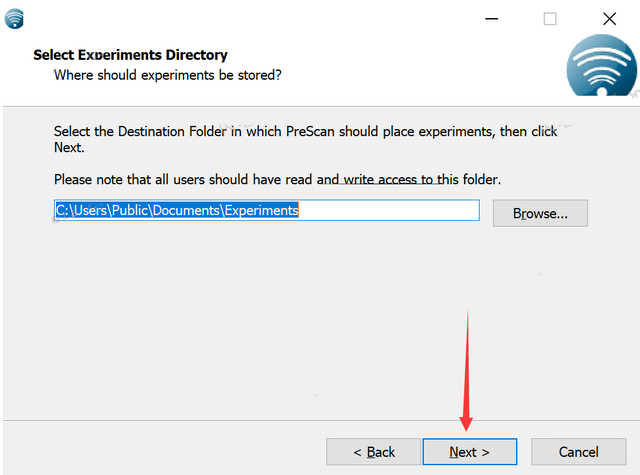Click "Where should experiments be stored?" subtitle
Screen dimensions: 640x475
(x=168, y=75)
